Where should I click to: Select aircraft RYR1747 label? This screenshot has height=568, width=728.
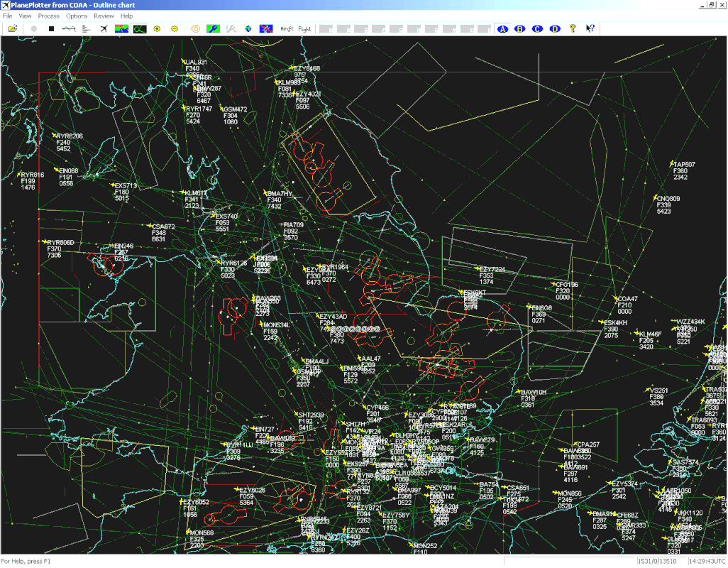tap(199, 109)
